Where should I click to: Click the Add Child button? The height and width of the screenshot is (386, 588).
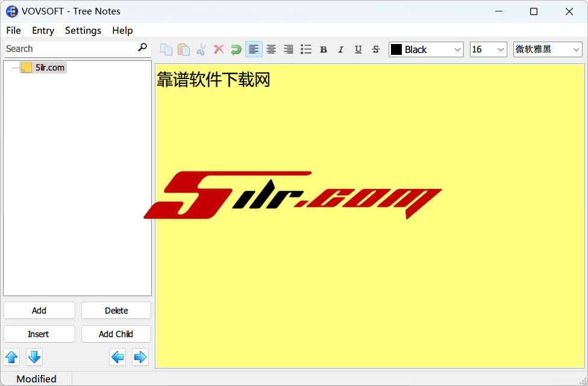(x=116, y=334)
